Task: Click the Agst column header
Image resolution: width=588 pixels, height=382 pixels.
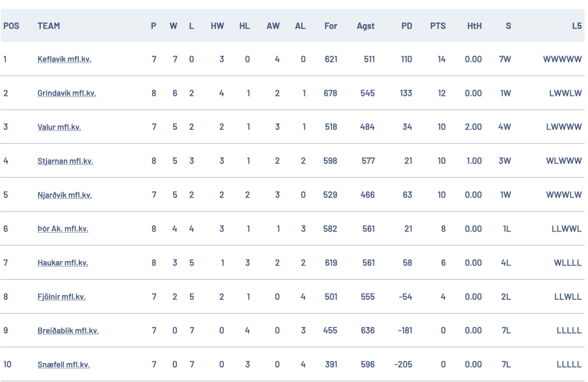Action: pyautogui.click(x=366, y=26)
